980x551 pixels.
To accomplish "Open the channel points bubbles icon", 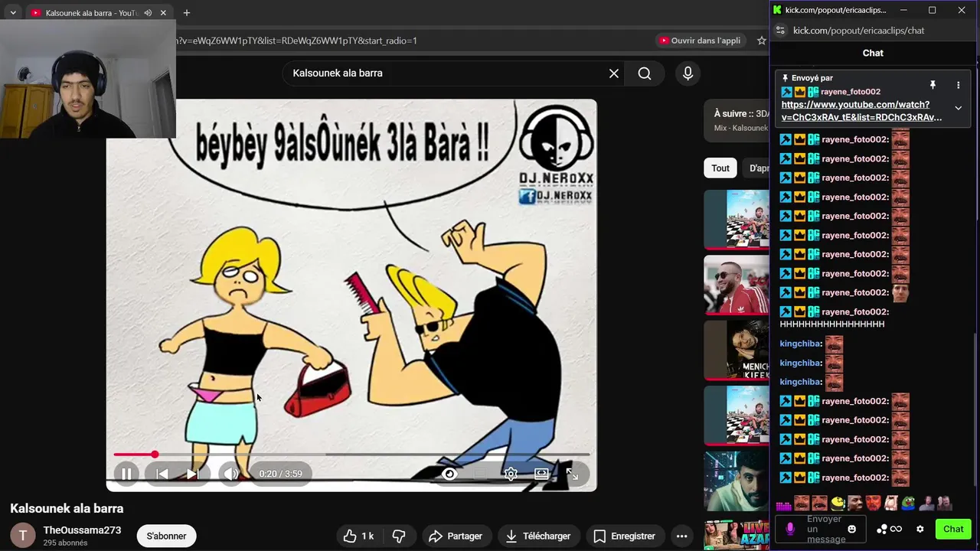I will point(882,529).
